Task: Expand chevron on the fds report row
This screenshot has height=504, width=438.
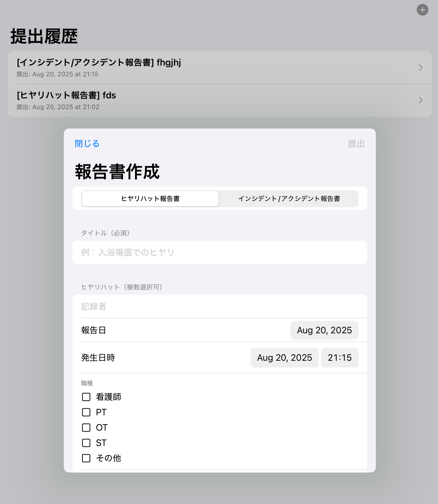Action: (421, 100)
